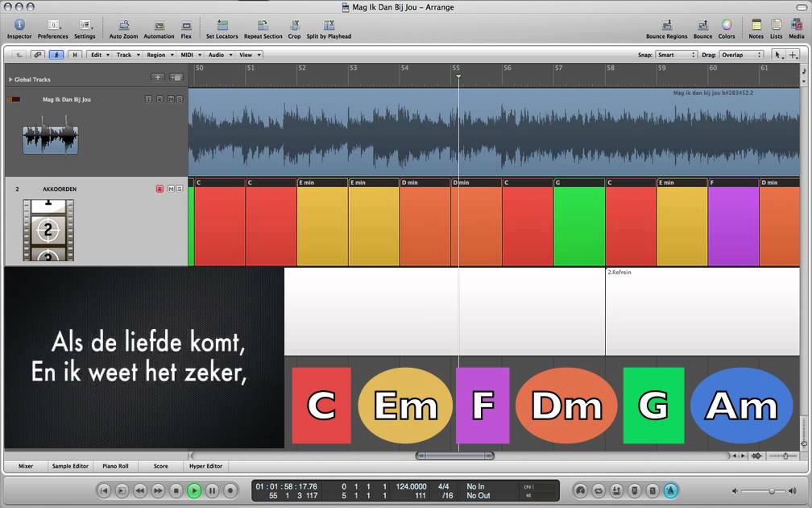Pause playback in the transport
The height and width of the screenshot is (508, 812).
click(213, 490)
